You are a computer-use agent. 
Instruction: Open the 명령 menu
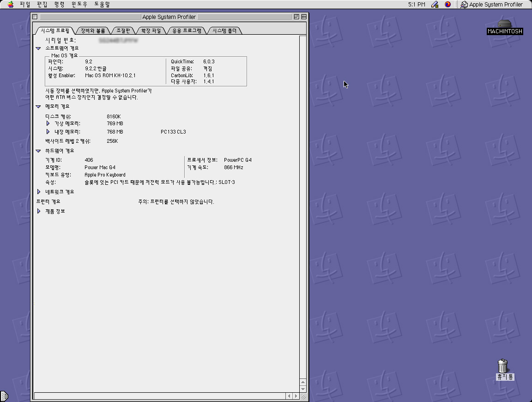(59, 5)
